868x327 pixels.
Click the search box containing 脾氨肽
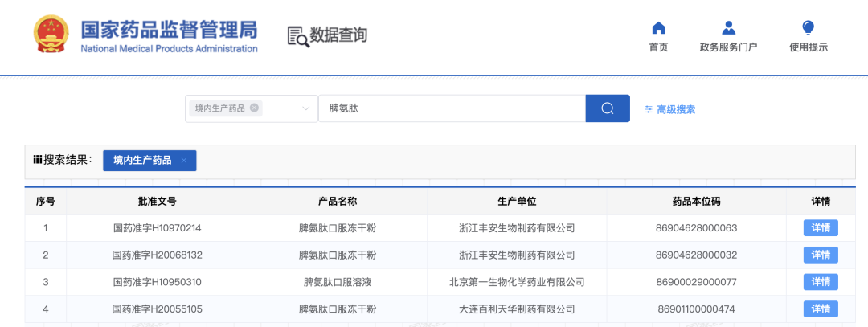(452, 108)
